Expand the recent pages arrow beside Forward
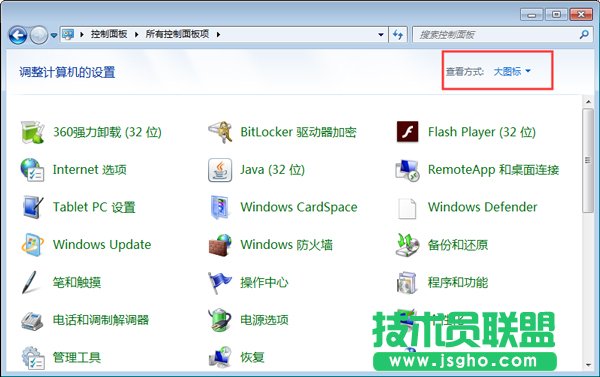 (54, 35)
